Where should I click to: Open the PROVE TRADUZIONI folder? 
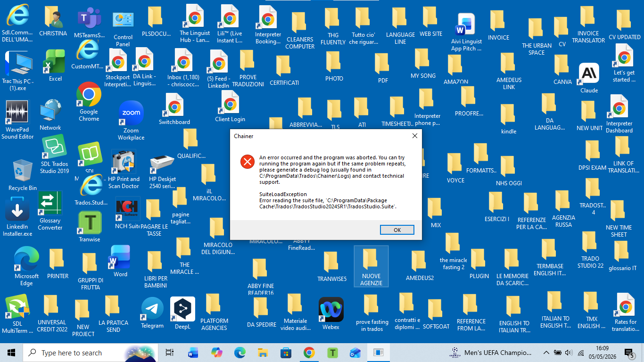tap(248, 69)
